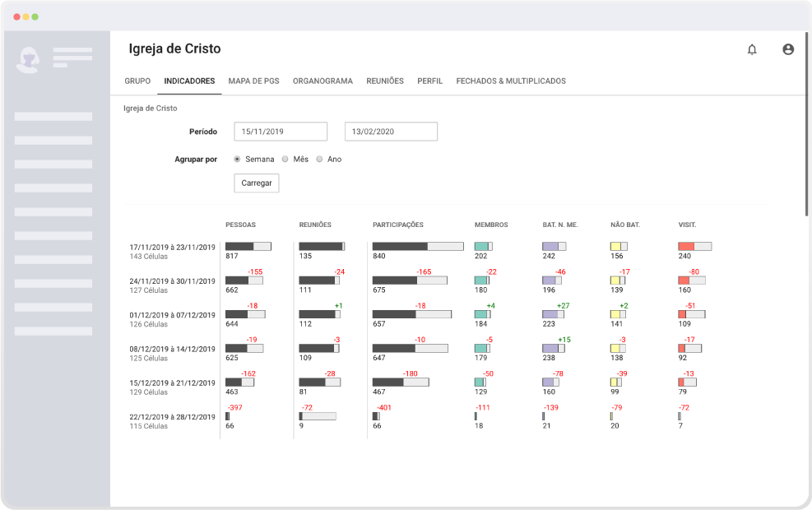Click the end date field 13/02/2020
The height and width of the screenshot is (510, 812).
coord(391,132)
